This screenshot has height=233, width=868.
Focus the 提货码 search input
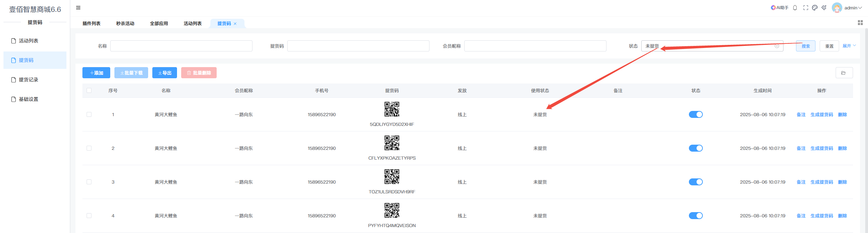click(358, 46)
